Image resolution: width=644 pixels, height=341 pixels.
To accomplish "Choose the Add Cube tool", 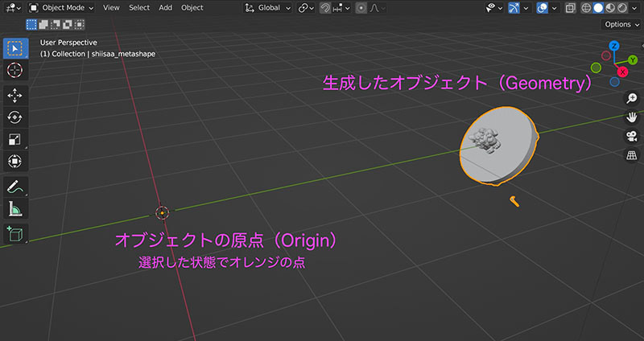I will pos(15,234).
